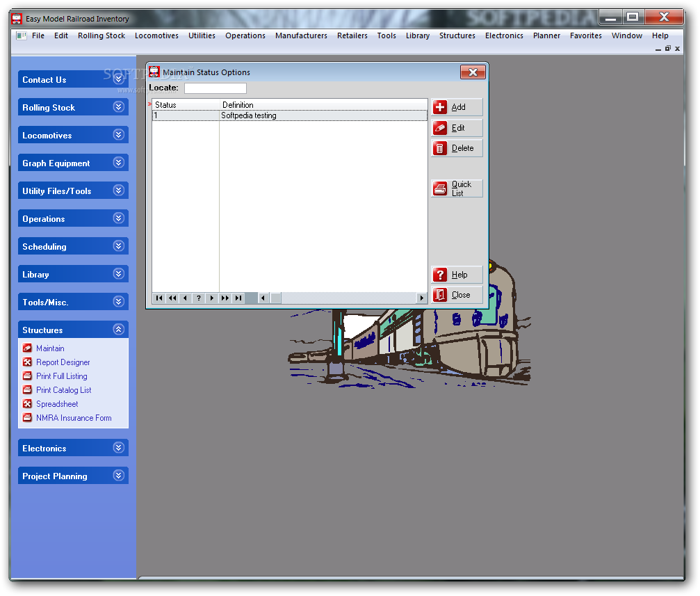700x596 pixels.
Task: Open the Rolling Stock menu
Action: [101, 35]
